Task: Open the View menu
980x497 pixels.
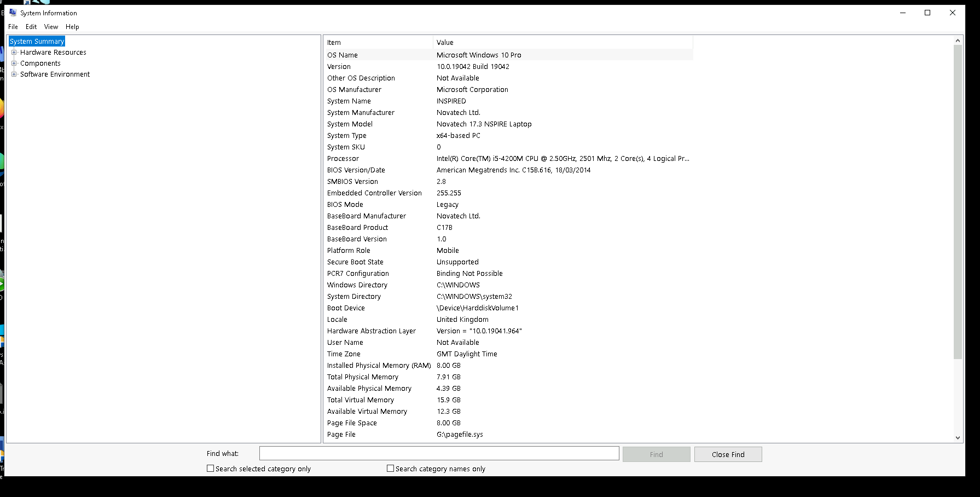Action: point(51,26)
